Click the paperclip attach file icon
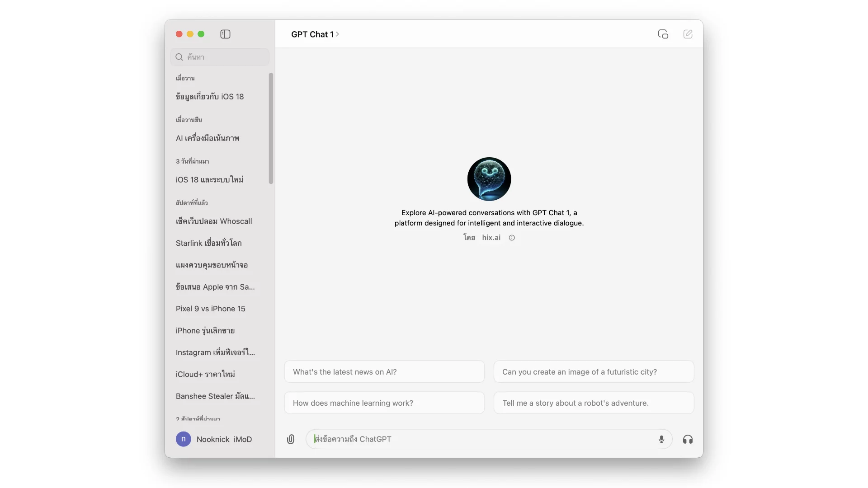The width and height of the screenshot is (868, 488). pos(291,439)
